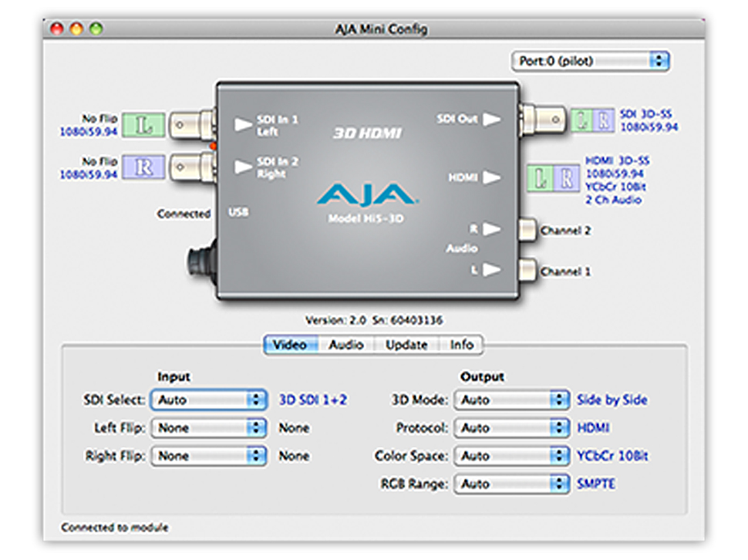The width and height of the screenshot is (748, 560).
Task: Click the 'Output' section heading
Action: [x=482, y=377]
